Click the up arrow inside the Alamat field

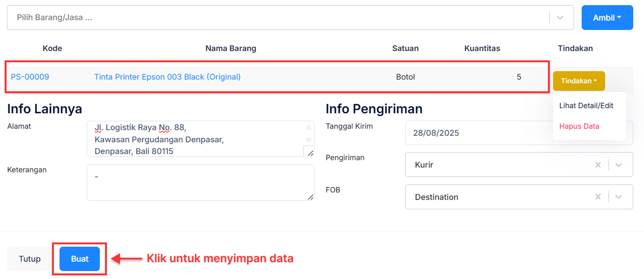pos(308,127)
